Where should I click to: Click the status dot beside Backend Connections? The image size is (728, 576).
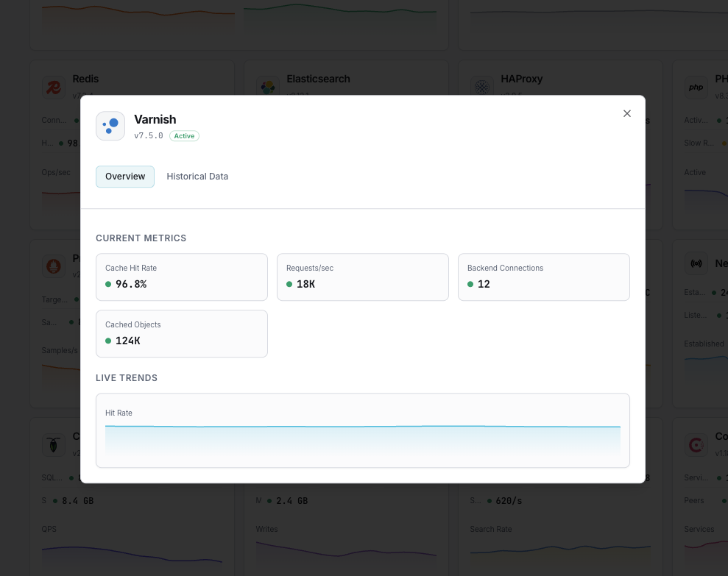470,284
